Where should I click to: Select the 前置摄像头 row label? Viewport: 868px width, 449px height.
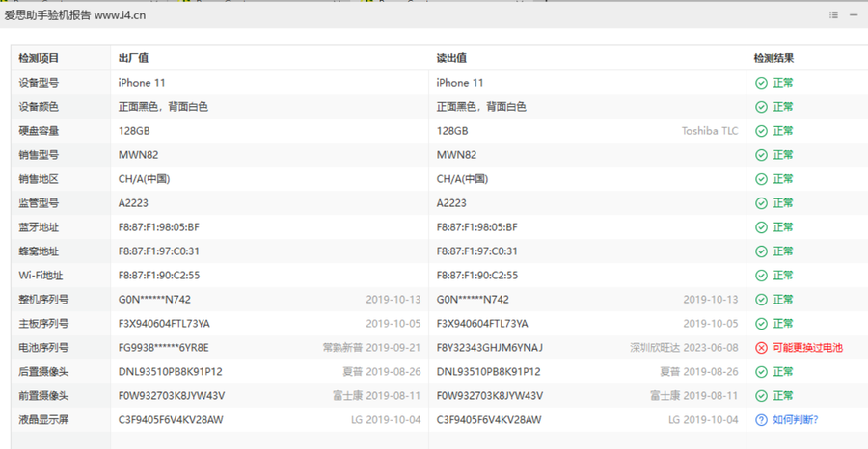[x=43, y=396]
